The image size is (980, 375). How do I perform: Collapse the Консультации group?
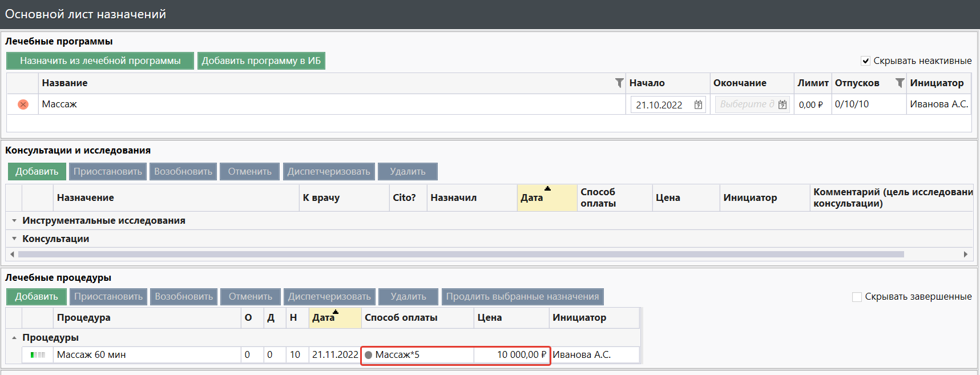click(14, 239)
